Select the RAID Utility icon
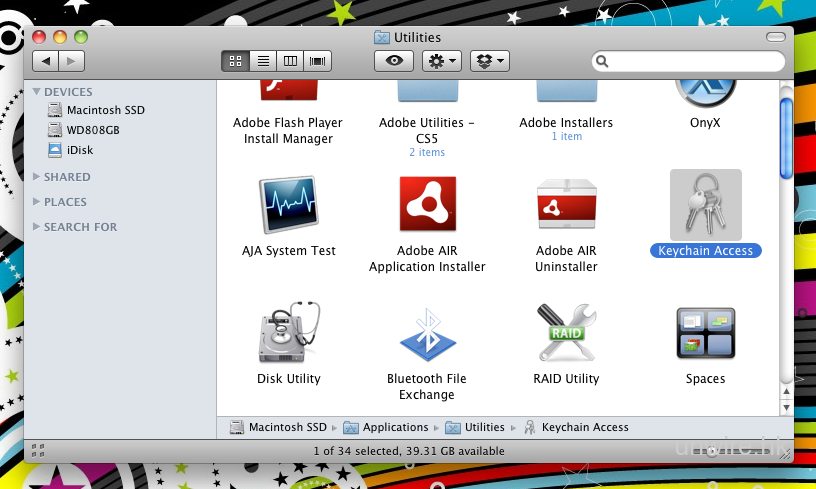 pyautogui.click(x=566, y=334)
